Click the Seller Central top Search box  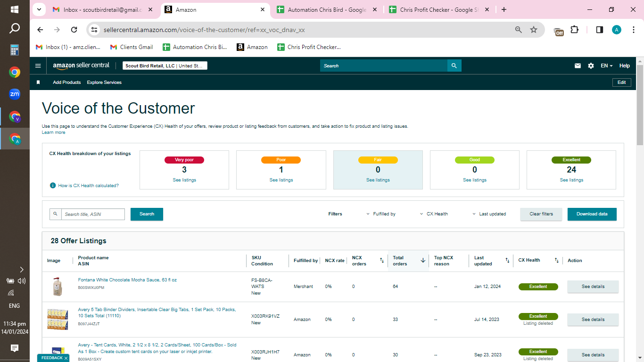coord(384,66)
